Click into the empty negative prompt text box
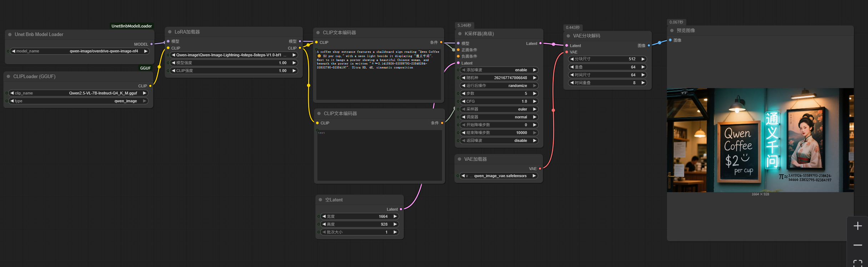 click(x=380, y=155)
